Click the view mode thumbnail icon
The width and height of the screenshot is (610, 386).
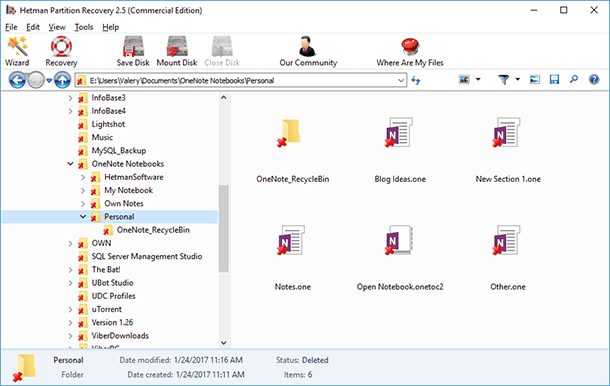(x=464, y=80)
